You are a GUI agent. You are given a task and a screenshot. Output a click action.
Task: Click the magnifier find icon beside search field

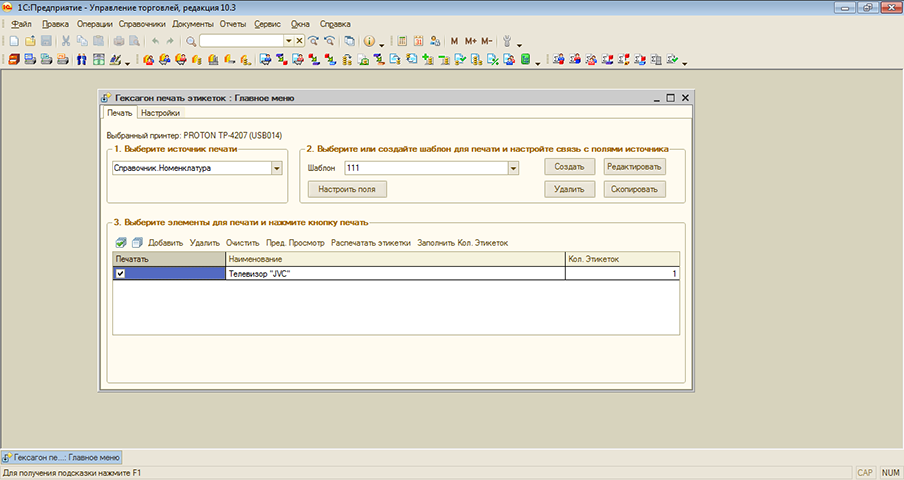(190, 41)
